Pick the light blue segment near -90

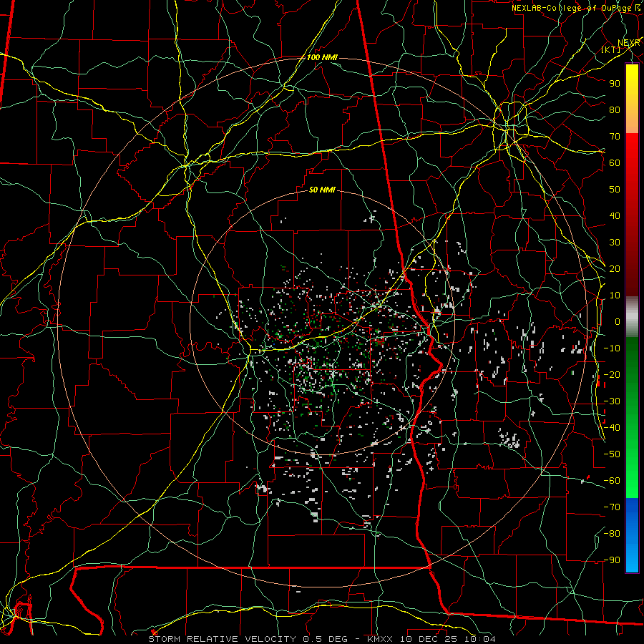[x=632, y=559]
